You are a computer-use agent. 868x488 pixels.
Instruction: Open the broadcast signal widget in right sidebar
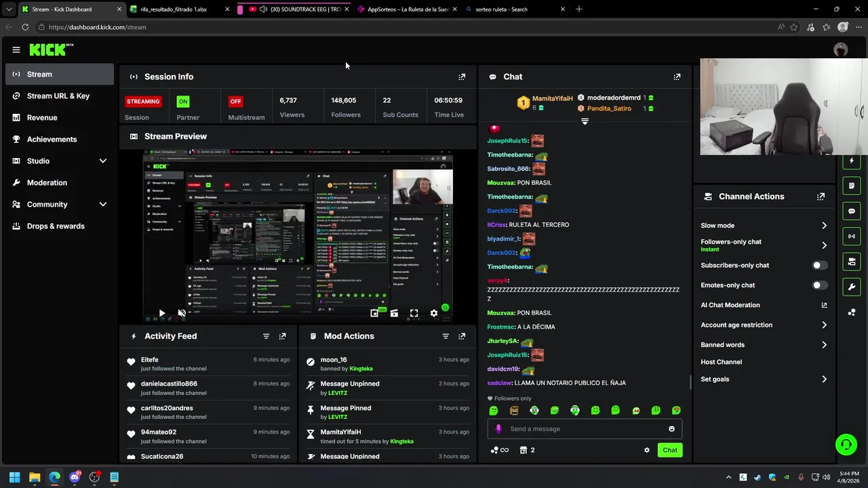(x=852, y=236)
